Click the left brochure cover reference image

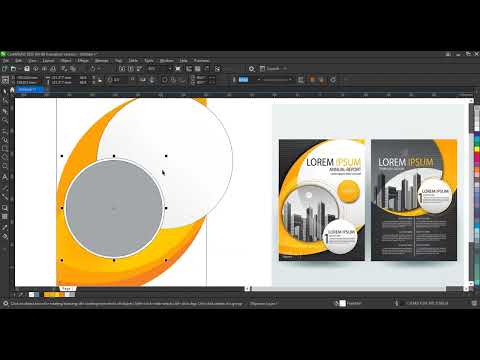coord(322,200)
